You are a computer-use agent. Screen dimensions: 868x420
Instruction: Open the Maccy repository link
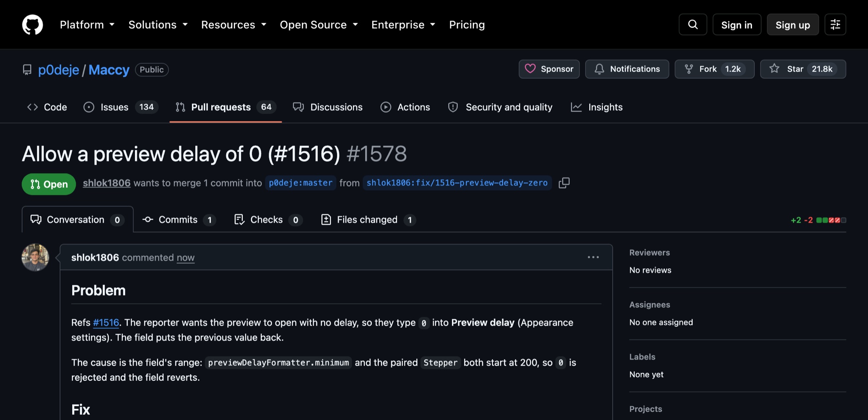(109, 70)
